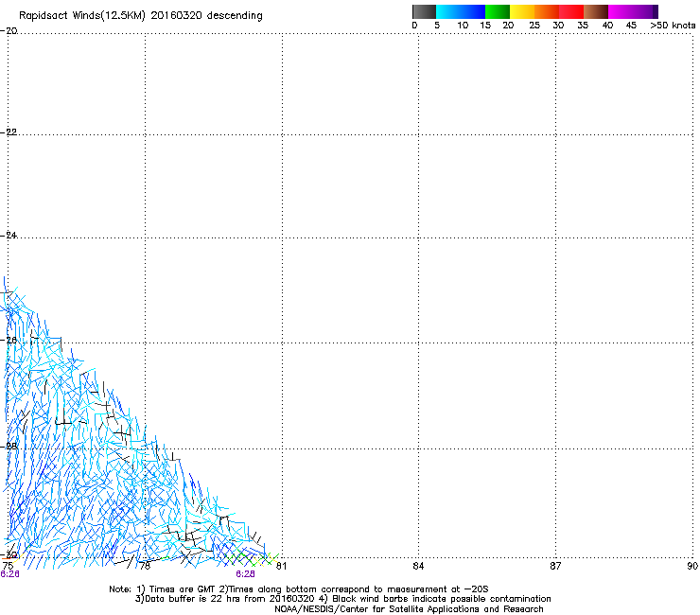
Task: Click the red 30-35 knots color band
Action: point(571,11)
